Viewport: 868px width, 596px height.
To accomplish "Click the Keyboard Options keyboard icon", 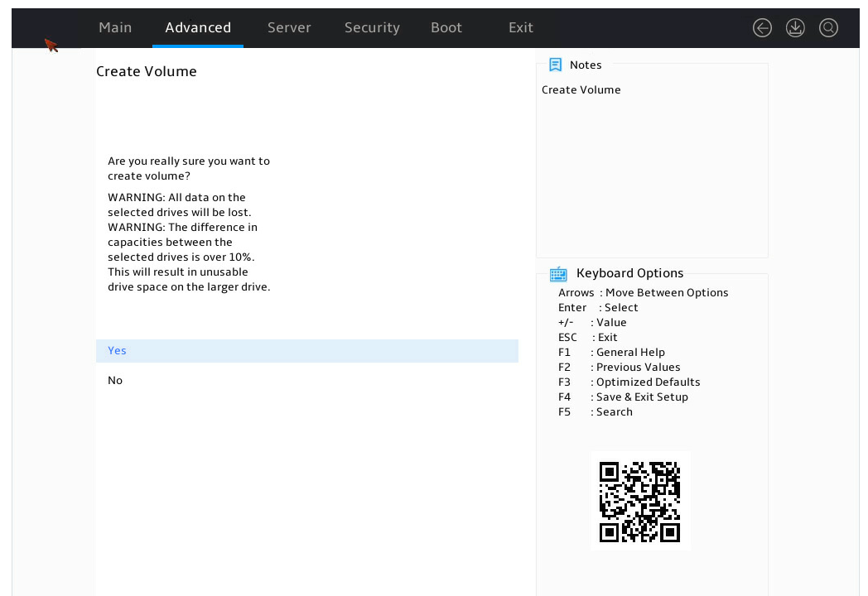I will [x=558, y=273].
